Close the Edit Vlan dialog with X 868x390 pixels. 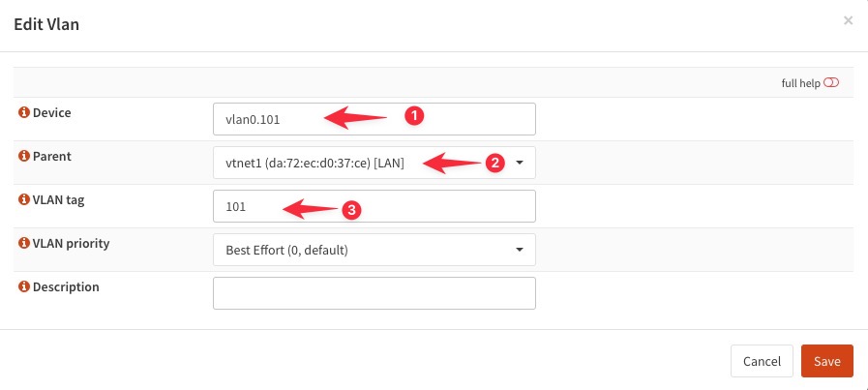(848, 21)
